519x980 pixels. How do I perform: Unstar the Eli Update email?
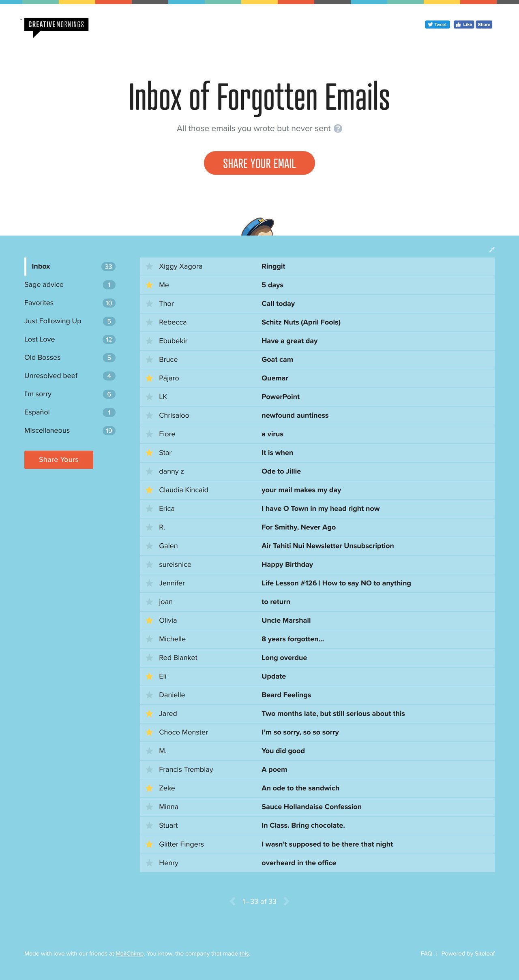click(149, 677)
